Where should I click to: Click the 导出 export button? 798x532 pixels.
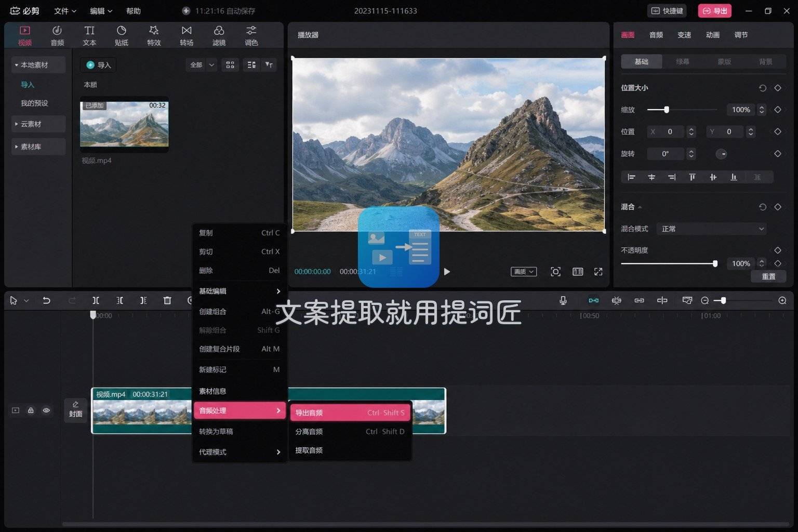coord(715,11)
